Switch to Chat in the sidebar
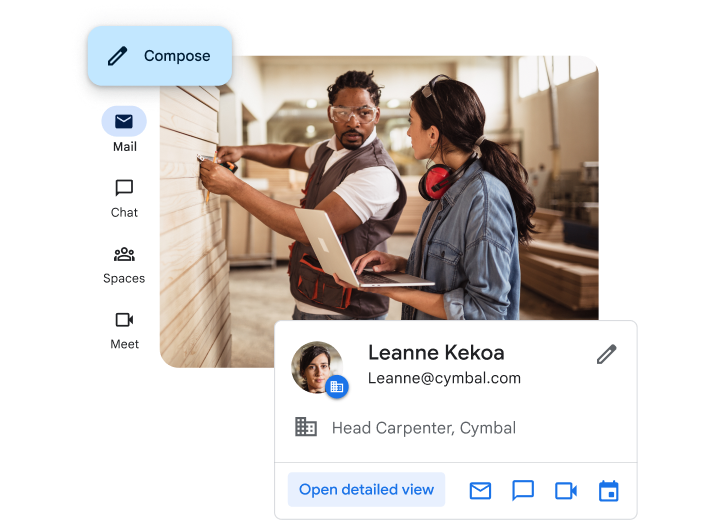This screenshot has width=720, height=520. (124, 198)
